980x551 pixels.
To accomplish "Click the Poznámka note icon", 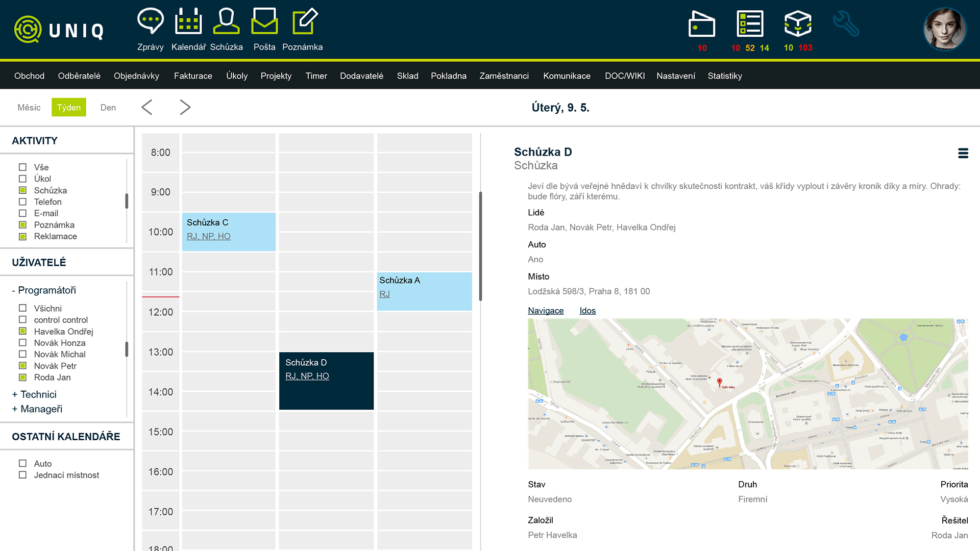I will click(304, 22).
